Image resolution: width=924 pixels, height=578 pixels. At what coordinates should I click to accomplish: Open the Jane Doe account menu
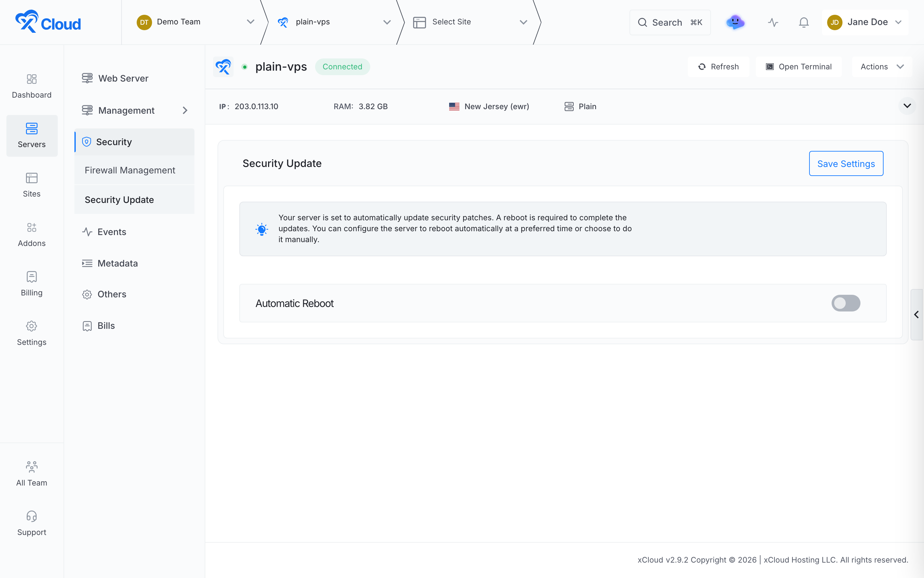tap(865, 22)
